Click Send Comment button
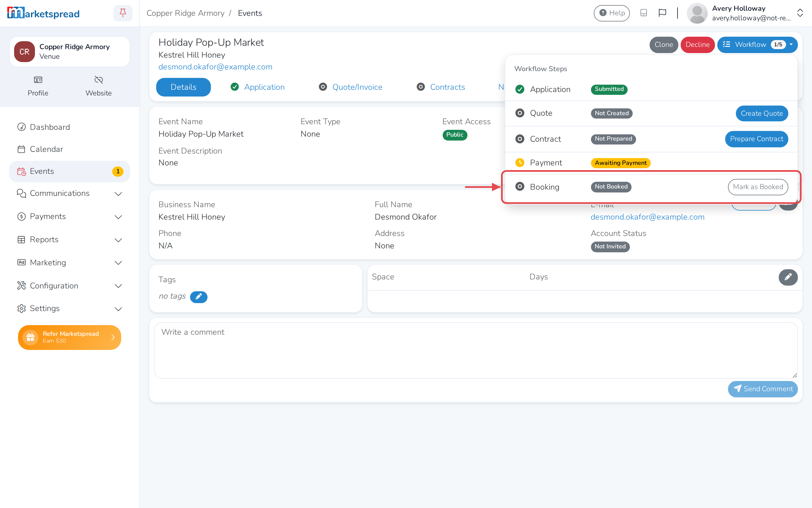This screenshot has width=812, height=508. coord(762,389)
